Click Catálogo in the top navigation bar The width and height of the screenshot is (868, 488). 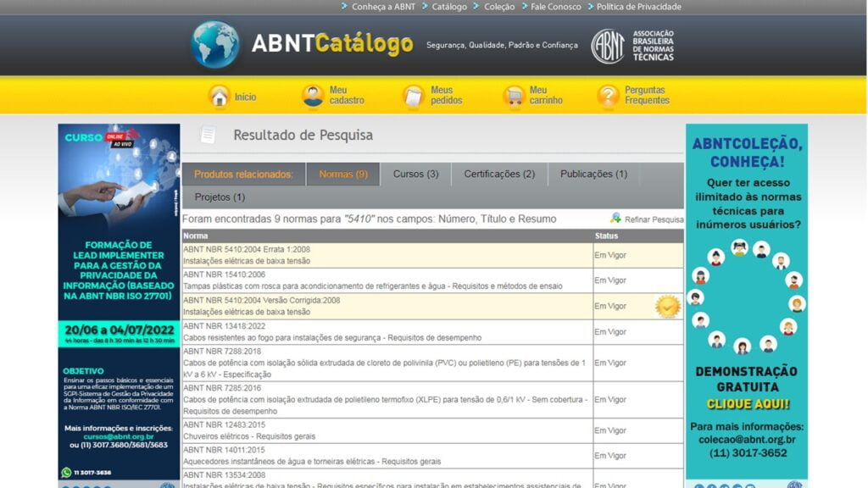pyautogui.click(x=448, y=6)
